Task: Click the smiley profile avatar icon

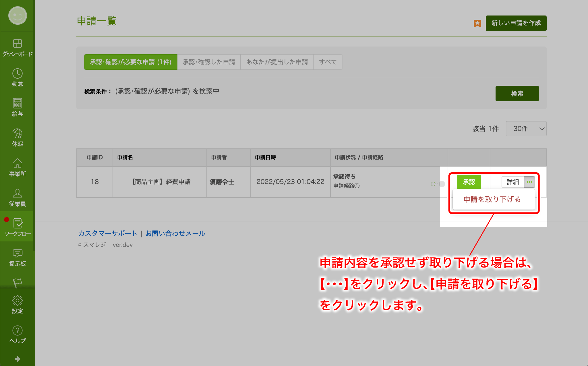Action: (18, 16)
